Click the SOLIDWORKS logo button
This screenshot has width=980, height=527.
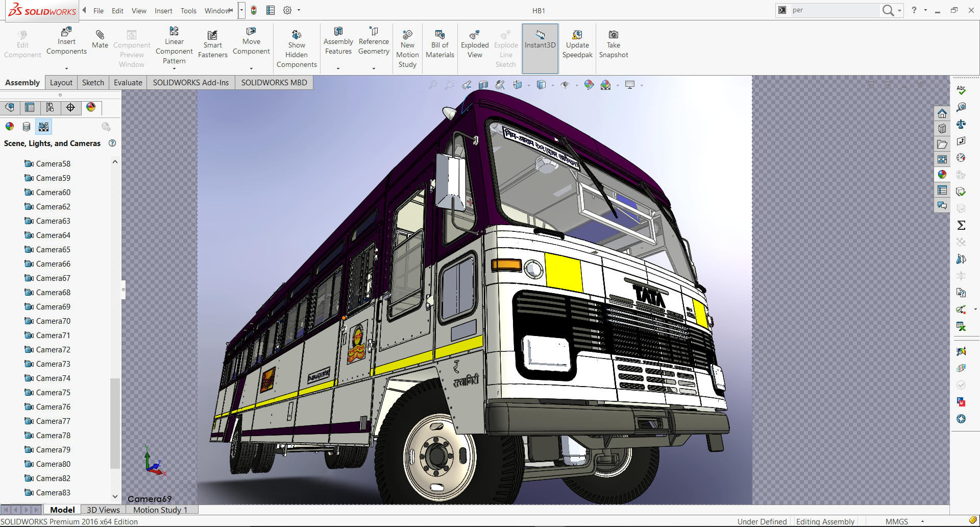pos(42,10)
